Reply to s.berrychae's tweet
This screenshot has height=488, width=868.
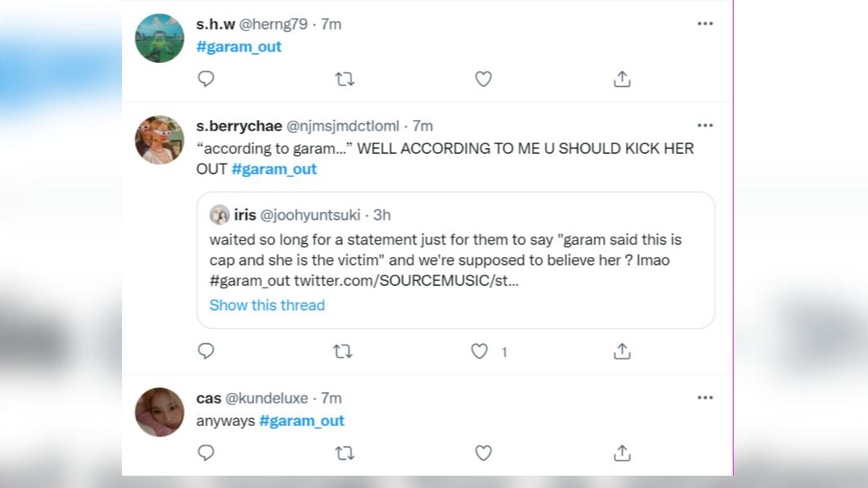pyautogui.click(x=206, y=351)
